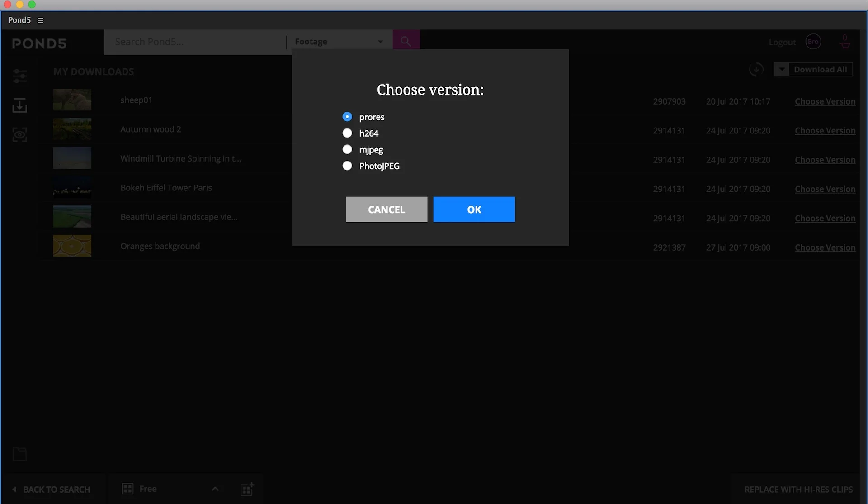Click the magenta search magnifier icon
Viewport: 868px width, 504px height.
tap(406, 42)
